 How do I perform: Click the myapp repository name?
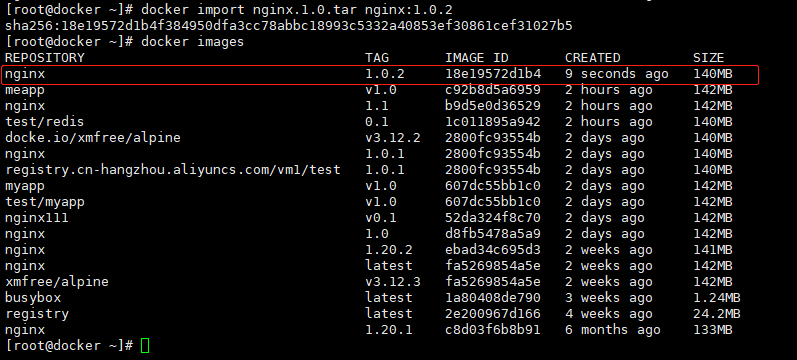click(x=25, y=186)
